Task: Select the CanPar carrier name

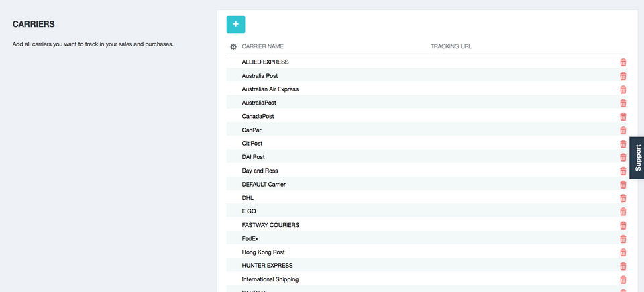Action: pos(252,130)
